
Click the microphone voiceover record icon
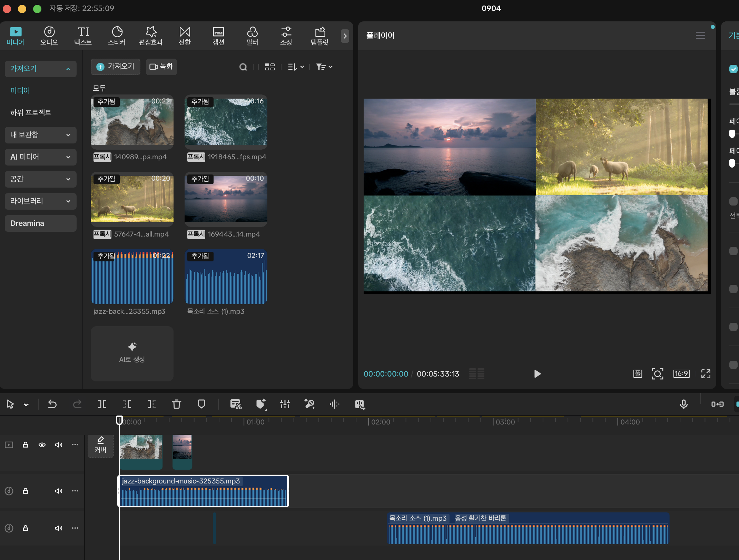click(x=683, y=404)
